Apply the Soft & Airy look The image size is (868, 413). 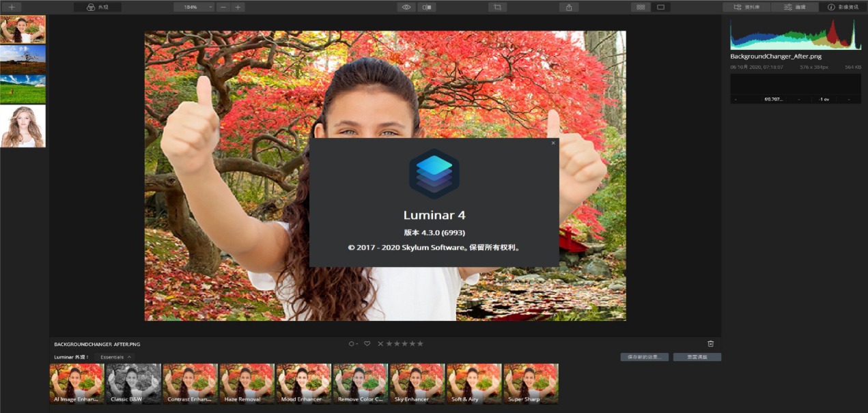click(473, 384)
